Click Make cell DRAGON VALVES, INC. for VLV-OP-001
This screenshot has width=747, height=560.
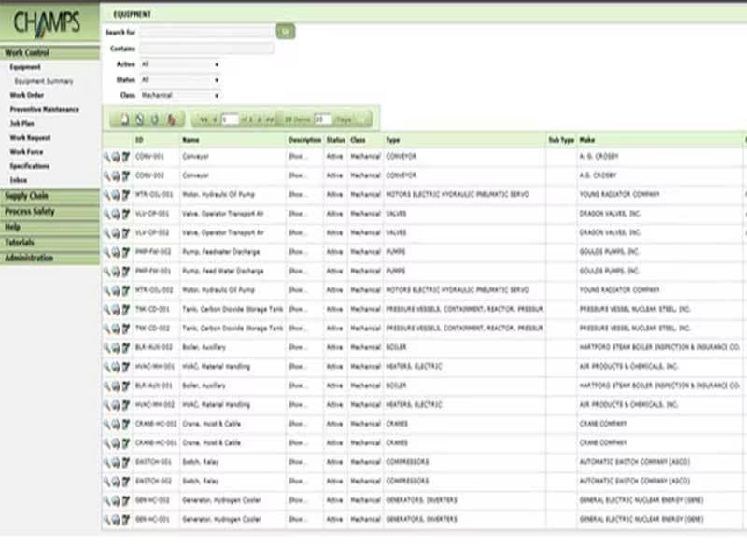coord(610,214)
